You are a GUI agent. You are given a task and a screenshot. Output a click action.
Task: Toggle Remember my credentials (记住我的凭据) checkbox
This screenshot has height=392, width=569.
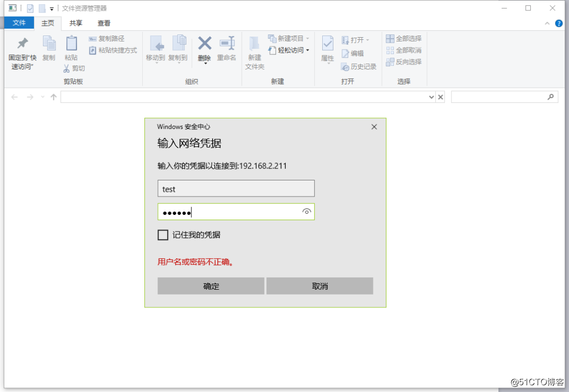[163, 235]
